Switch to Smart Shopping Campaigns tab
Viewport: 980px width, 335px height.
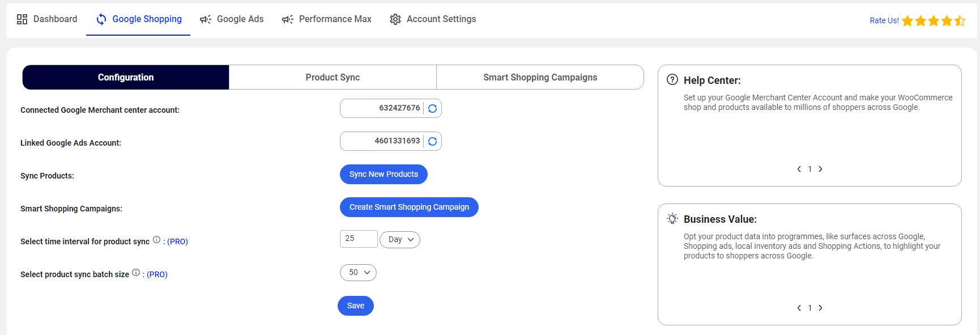[540, 77]
